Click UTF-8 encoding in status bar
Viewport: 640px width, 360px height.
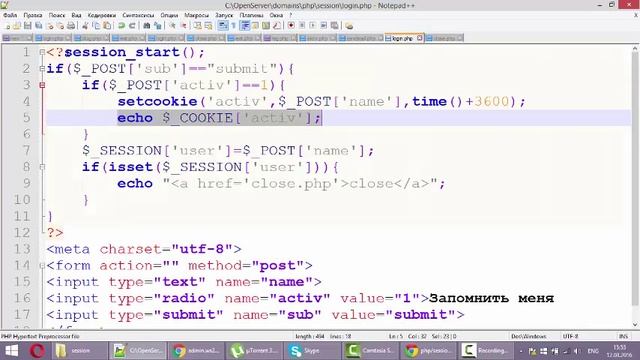pos(570,336)
